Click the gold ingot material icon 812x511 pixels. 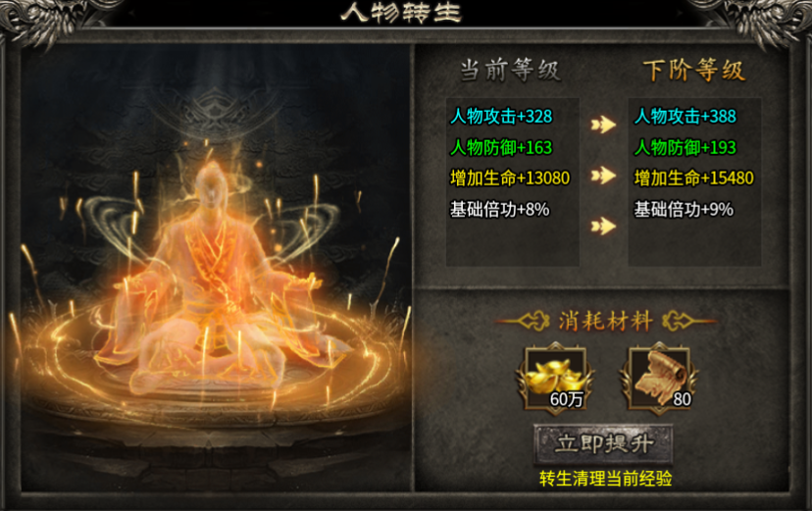(555, 379)
